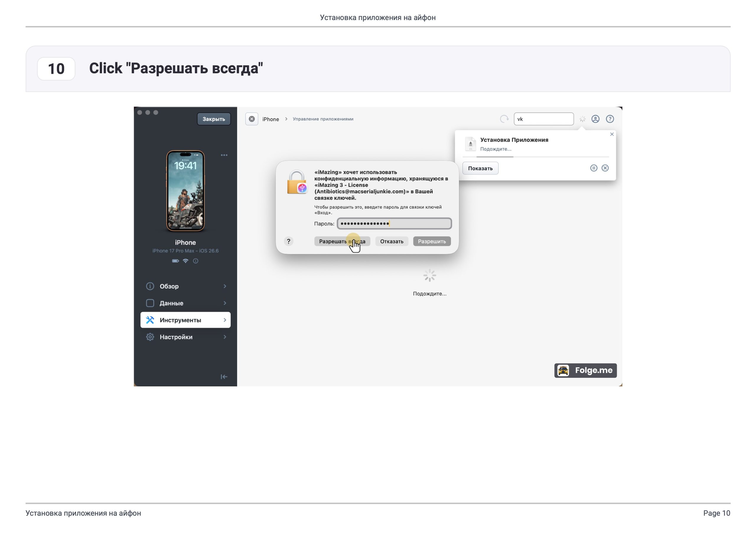Collapse the sidebar with the arrow icon
Viewport: 756px width, 534px height.
pyautogui.click(x=224, y=377)
